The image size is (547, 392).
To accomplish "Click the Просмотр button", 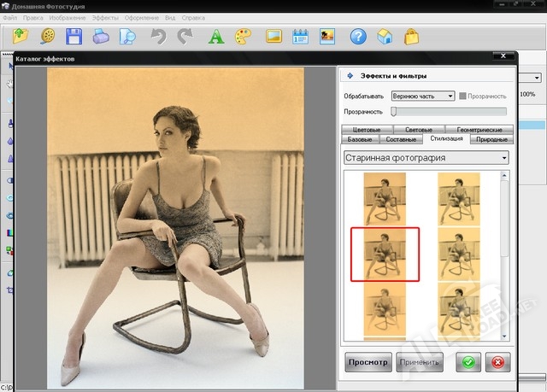I will (x=368, y=362).
